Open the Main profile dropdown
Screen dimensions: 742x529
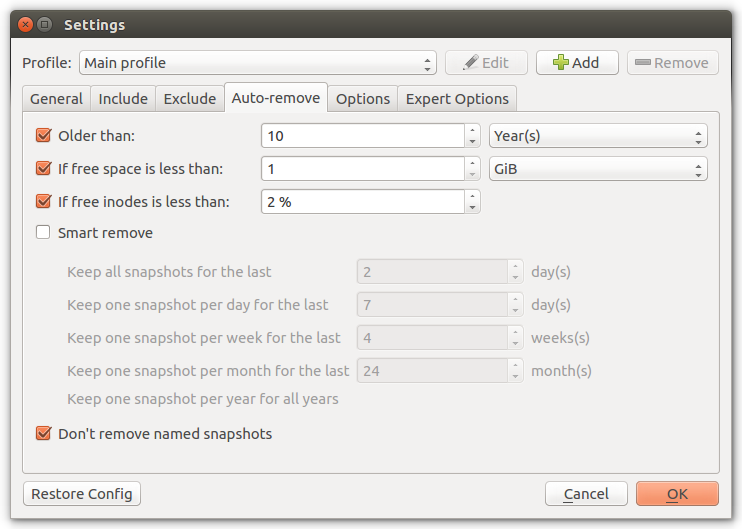[257, 63]
